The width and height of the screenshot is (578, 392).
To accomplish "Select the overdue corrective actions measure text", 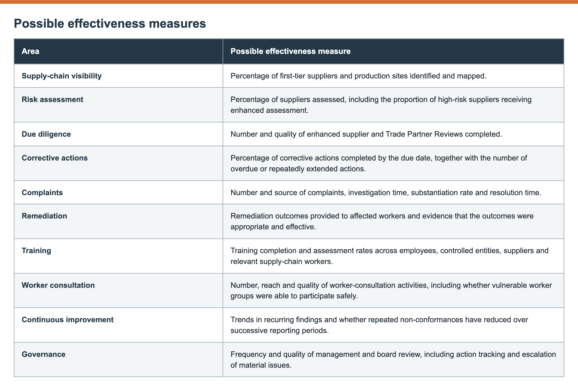I will coord(379,163).
